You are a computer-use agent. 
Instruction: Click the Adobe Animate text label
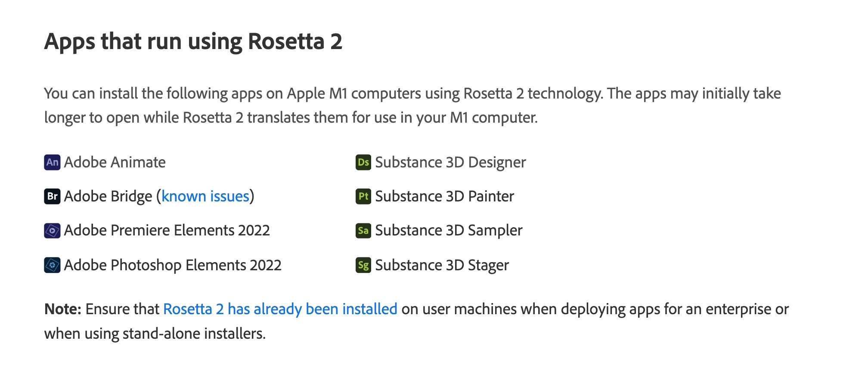point(115,162)
